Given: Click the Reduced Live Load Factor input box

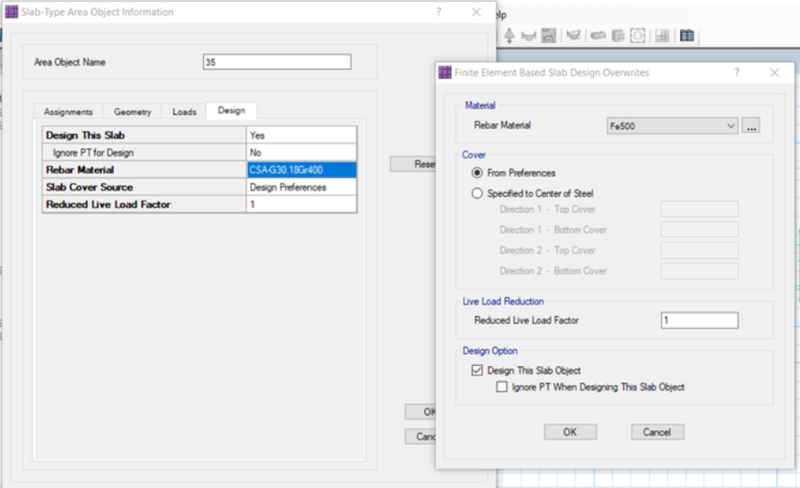Looking at the screenshot, I should pyautogui.click(x=699, y=320).
